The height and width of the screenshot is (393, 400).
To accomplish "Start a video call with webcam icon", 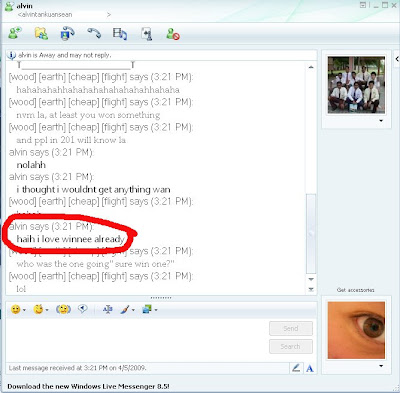I will tap(67, 34).
